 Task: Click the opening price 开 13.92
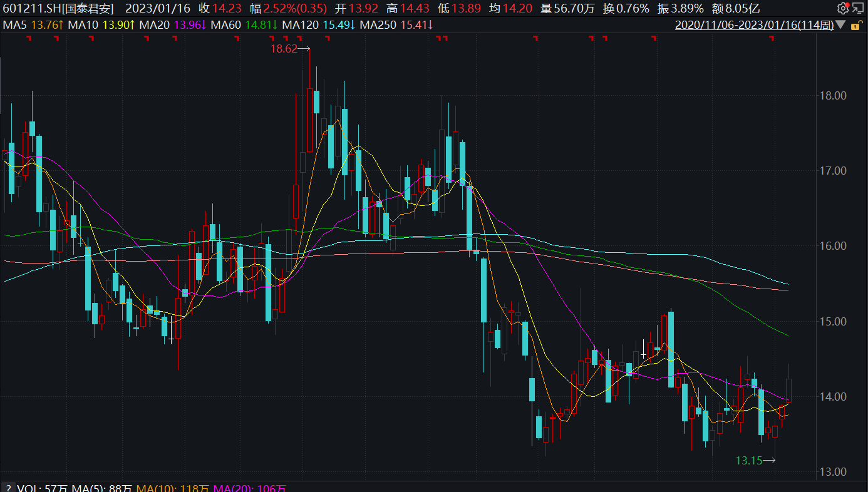tap(357, 8)
